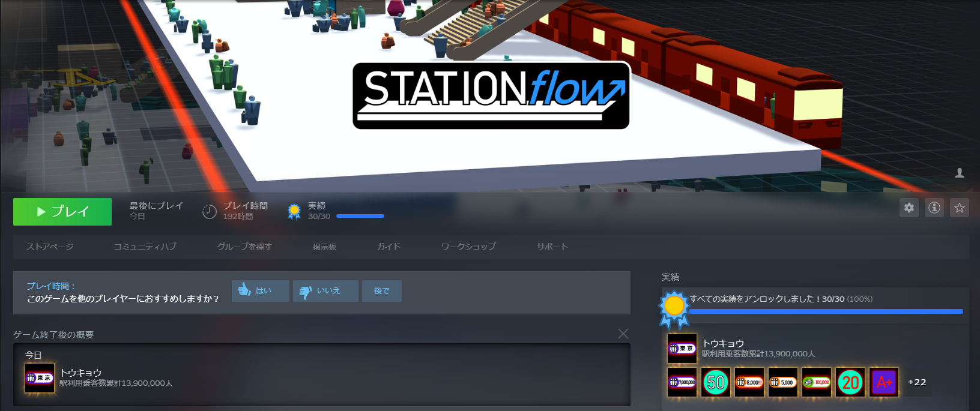980x411 pixels.
Task: Choose いいえ thumbs-down button
Action: click(325, 291)
